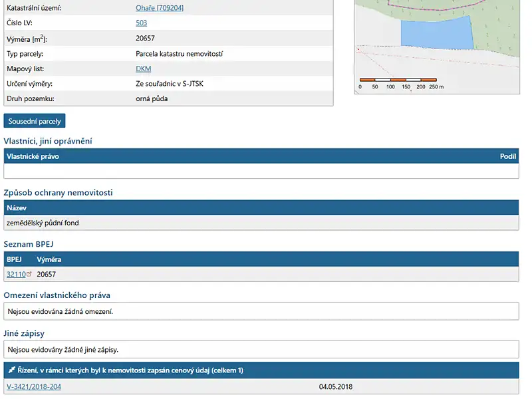This screenshot has width=532, height=399.
Task: Click the 'Nejsou evidovány žádné jiné zápisy.' text
Action: pos(63,350)
